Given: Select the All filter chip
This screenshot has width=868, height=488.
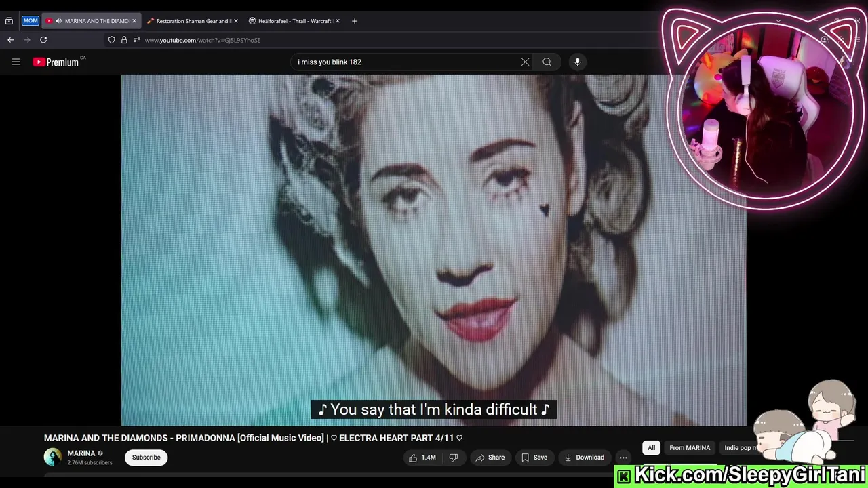Looking at the screenshot, I should pyautogui.click(x=651, y=448).
